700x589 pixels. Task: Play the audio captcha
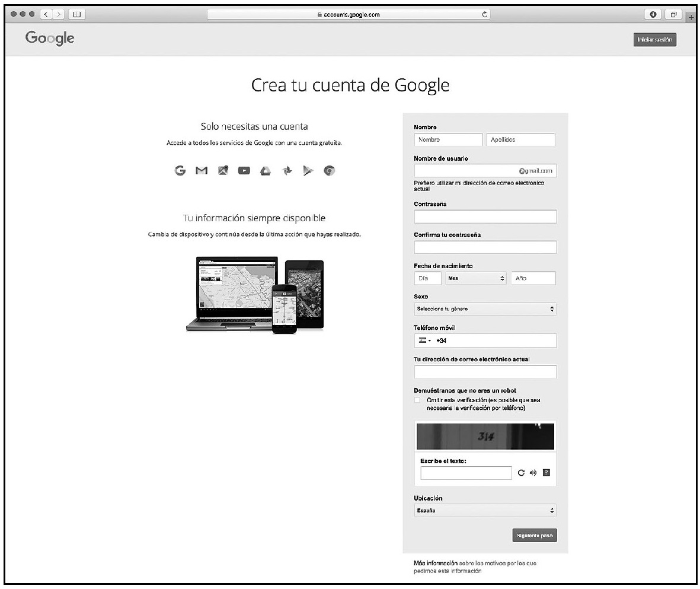(533, 473)
